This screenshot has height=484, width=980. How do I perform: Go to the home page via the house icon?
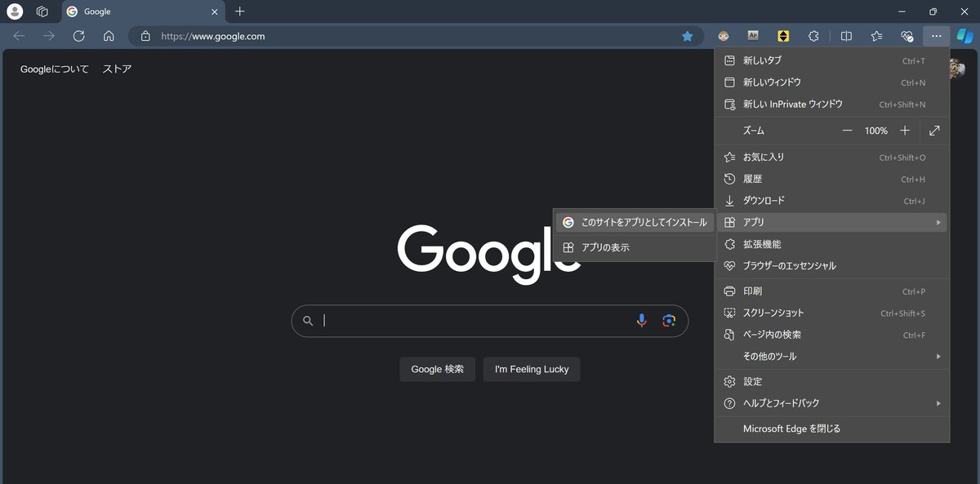(109, 36)
